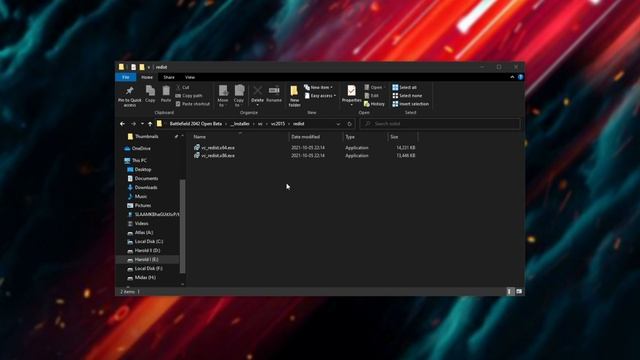Pin folder to Quick access

129,96
